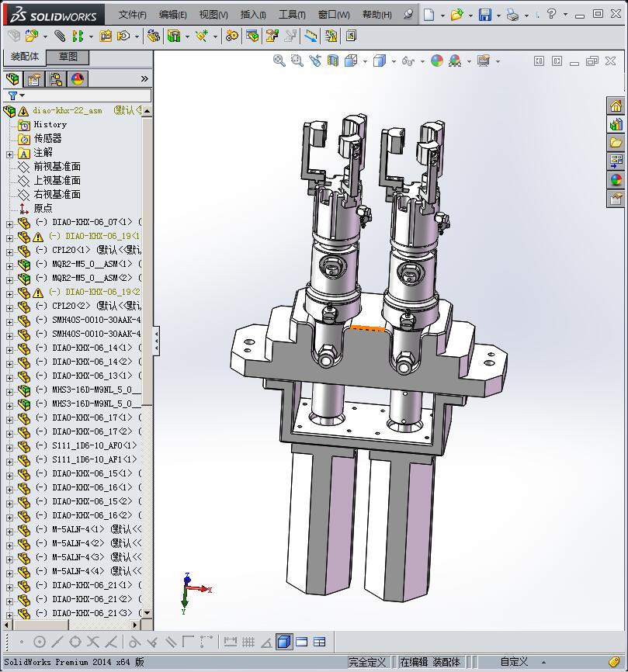
Task: Open the Design Library icon in task pane
Action: tap(616, 124)
